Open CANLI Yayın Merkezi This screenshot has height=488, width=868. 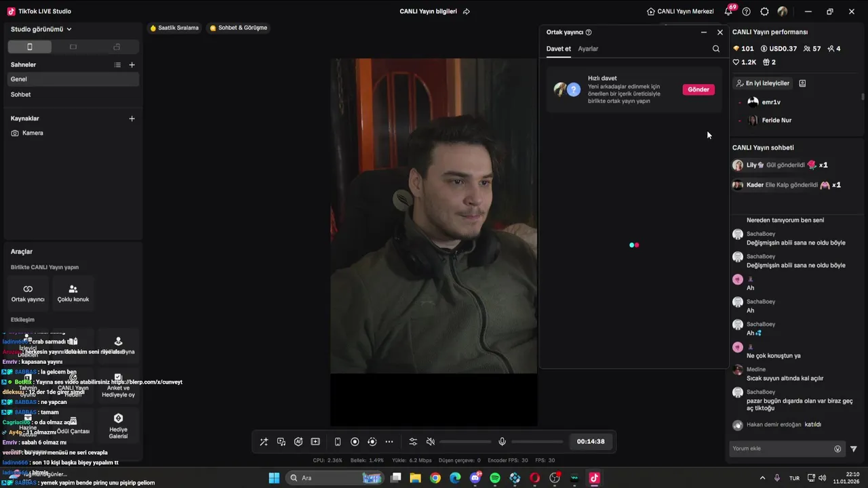pos(680,12)
